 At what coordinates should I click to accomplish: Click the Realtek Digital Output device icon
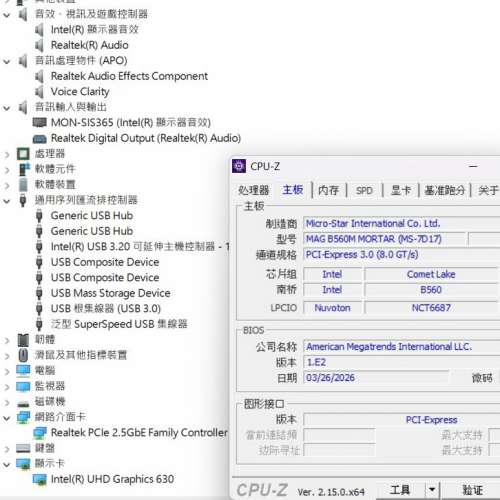click(x=39, y=138)
